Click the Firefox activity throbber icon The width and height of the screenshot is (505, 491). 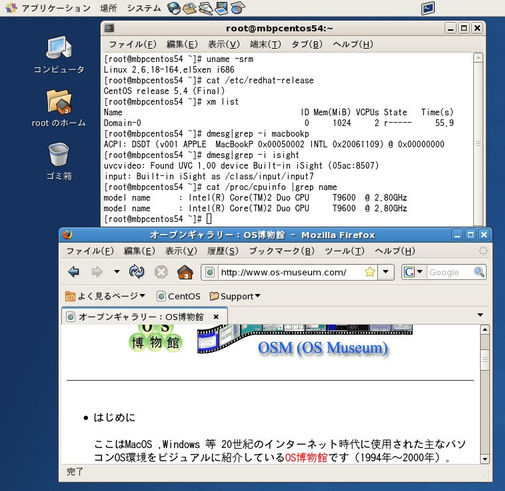pos(483,251)
